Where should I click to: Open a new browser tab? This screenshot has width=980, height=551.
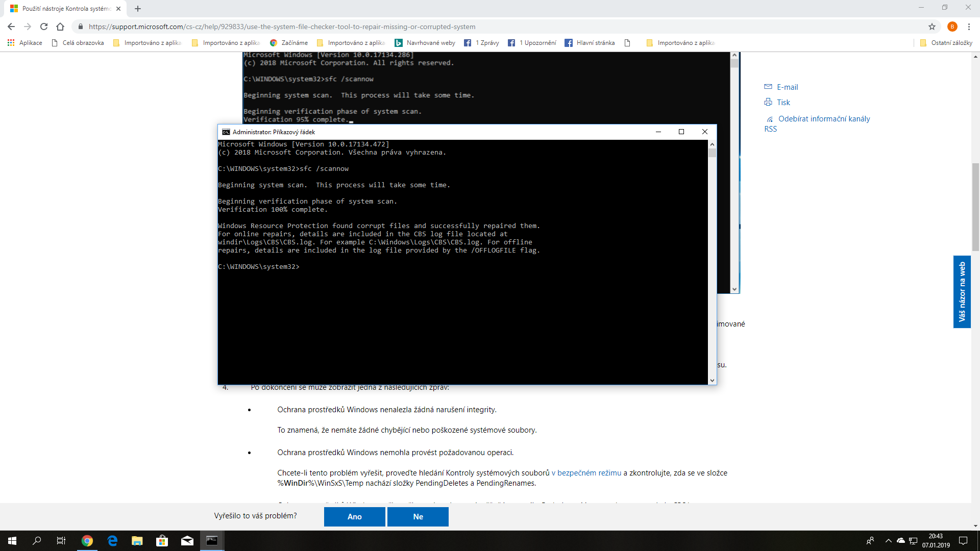[x=138, y=9]
